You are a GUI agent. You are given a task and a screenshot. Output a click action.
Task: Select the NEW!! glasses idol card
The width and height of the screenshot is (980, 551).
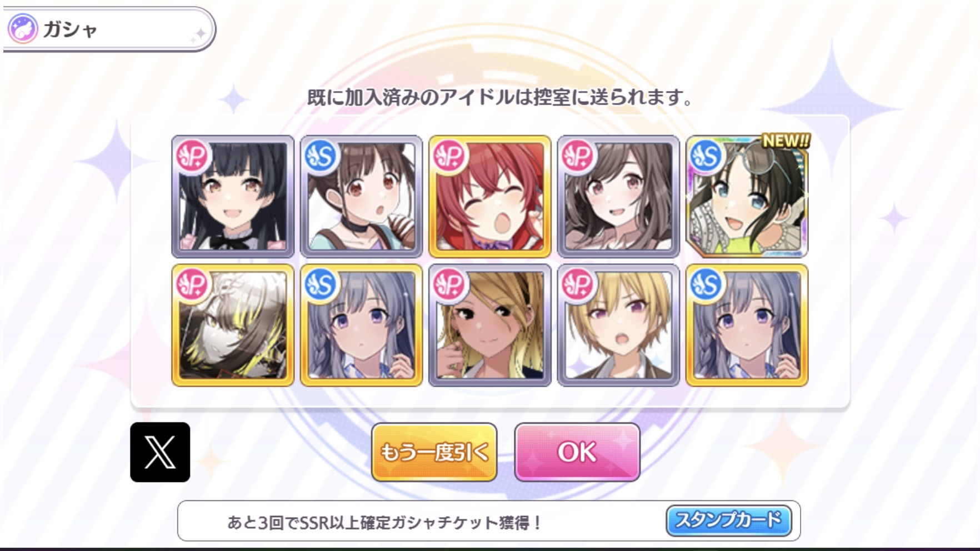[x=747, y=197]
